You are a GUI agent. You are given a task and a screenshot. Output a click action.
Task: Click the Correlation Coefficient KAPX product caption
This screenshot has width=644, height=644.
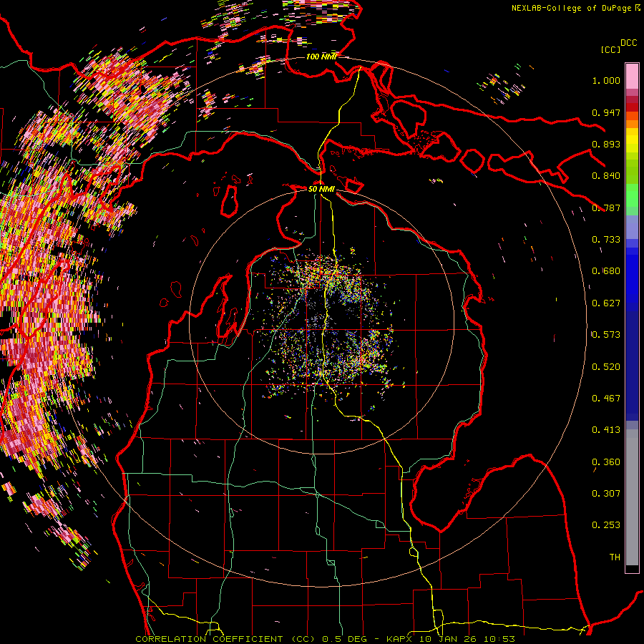[x=325, y=639]
